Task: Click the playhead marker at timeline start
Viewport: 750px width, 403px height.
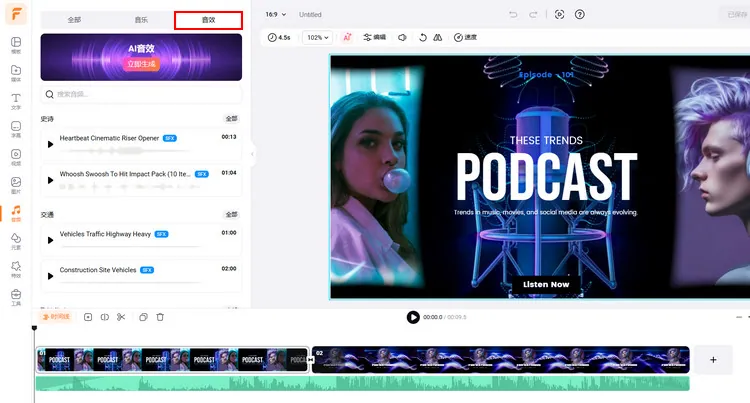Action: (x=34, y=328)
